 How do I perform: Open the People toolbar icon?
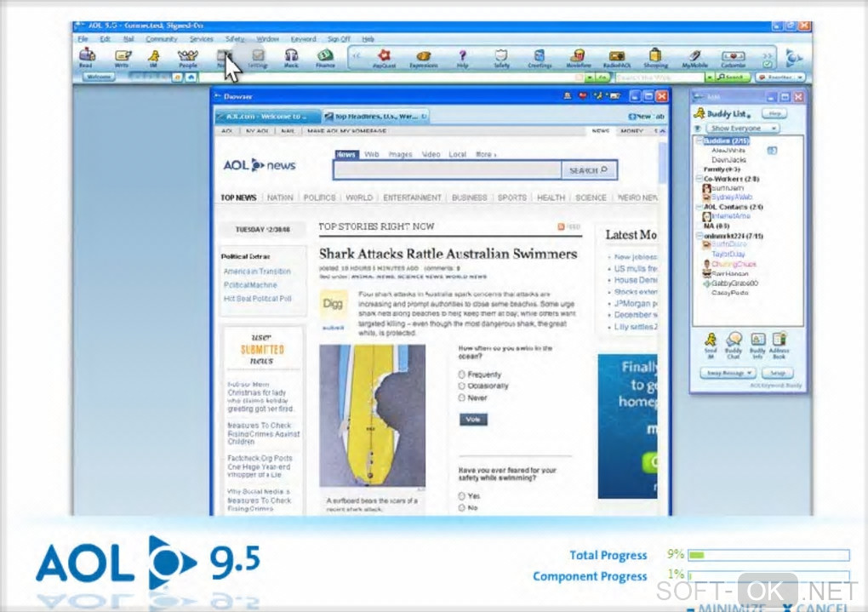pyautogui.click(x=188, y=57)
